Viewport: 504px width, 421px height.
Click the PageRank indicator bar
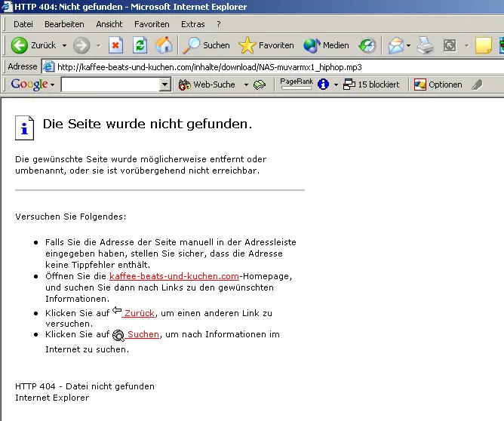pyautogui.click(x=297, y=84)
